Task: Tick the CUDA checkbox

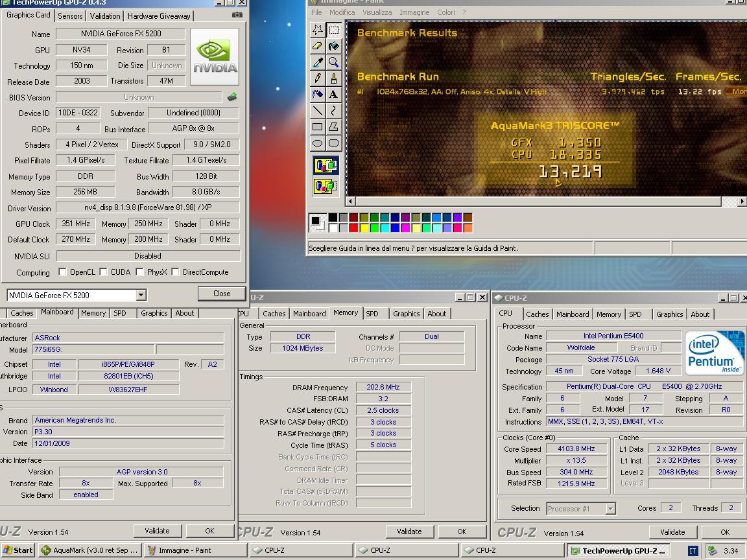Action: point(103,272)
